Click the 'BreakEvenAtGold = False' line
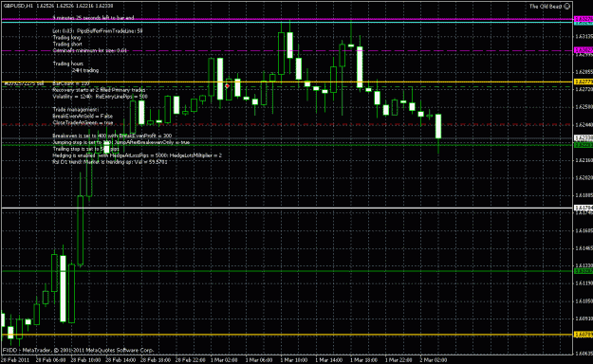Screen dimensions: 593x364 click(83, 116)
